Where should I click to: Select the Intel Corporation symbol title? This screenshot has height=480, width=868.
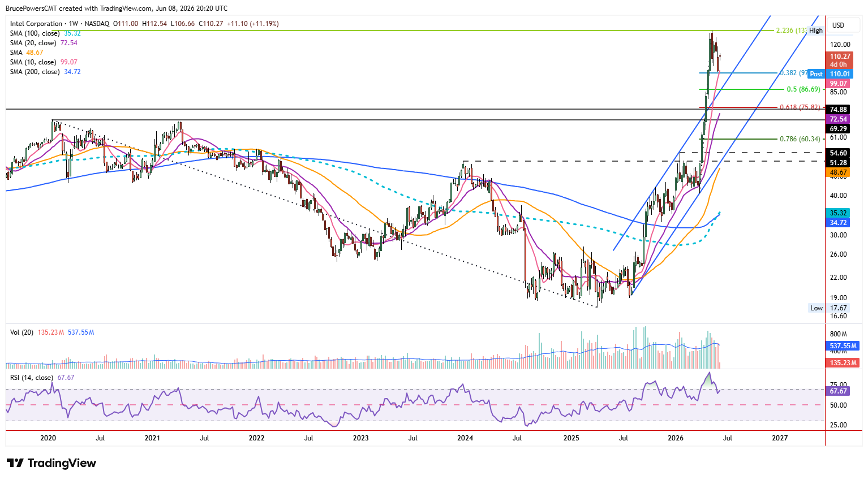point(36,24)
